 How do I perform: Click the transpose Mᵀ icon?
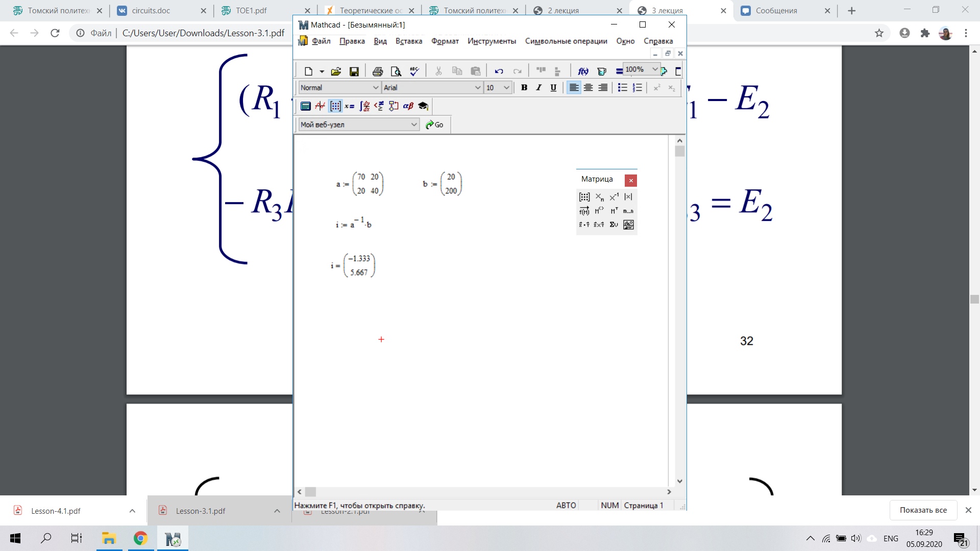pos(614,211)
